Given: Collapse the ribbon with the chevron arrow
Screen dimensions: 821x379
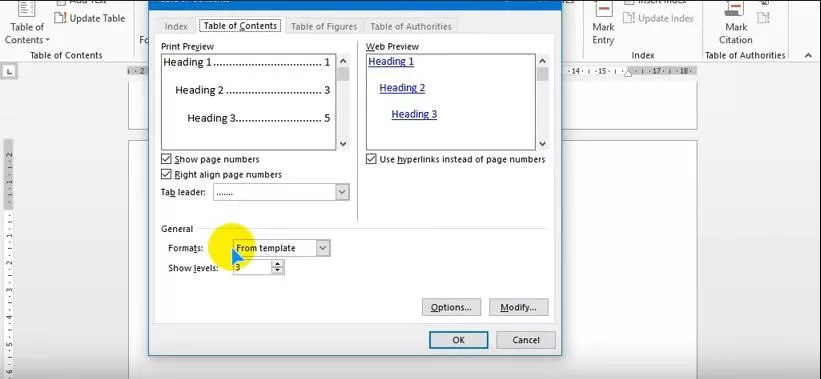Looking at the screenshot, I should (808, 55).
